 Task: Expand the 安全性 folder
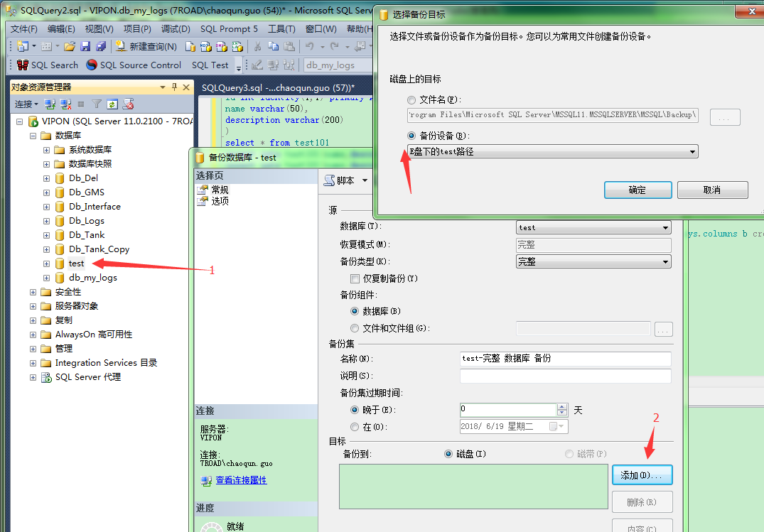point(33,293)
